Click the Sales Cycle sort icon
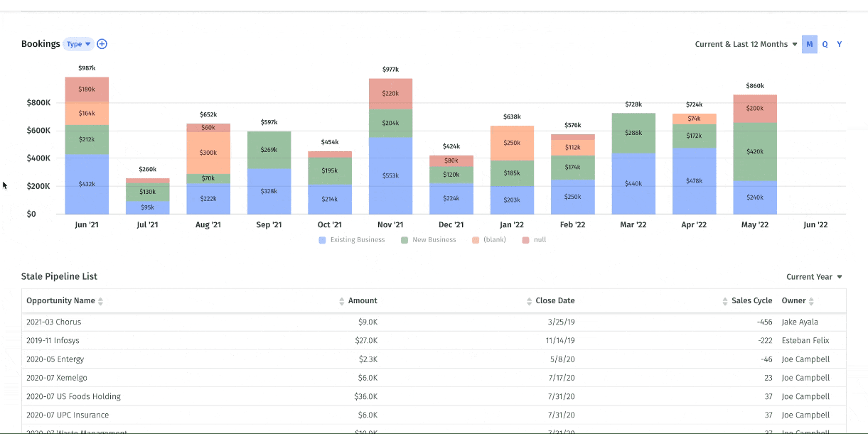This screenshot has height=441, width=868. tap(725, 301)
